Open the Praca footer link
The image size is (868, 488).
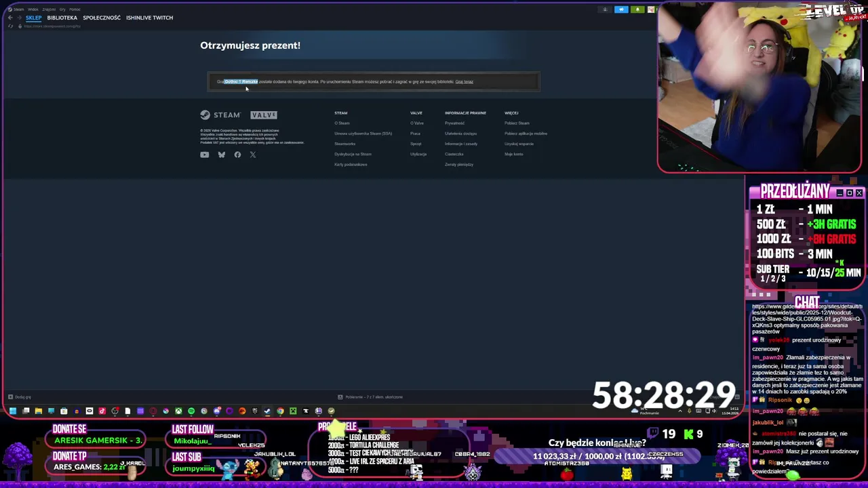click(415, 134)
